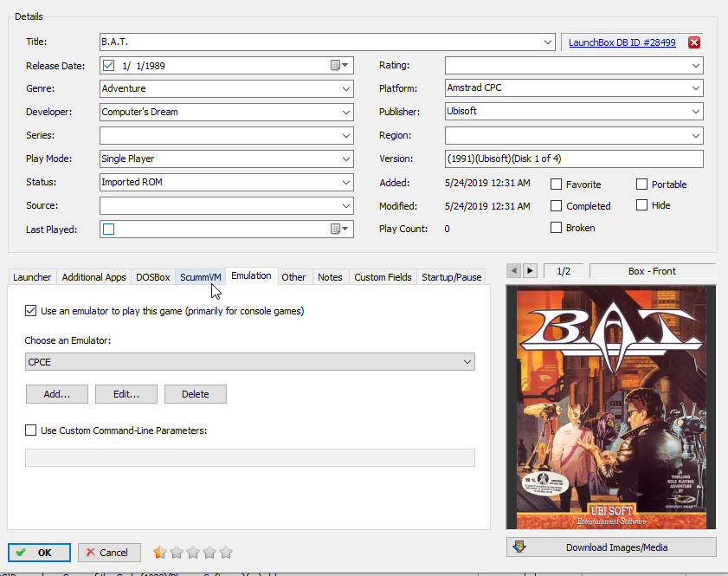The width and height of the screenshot is (728, 576).
Task: Open the Play Mode dropdown
Action: point(346,159)
